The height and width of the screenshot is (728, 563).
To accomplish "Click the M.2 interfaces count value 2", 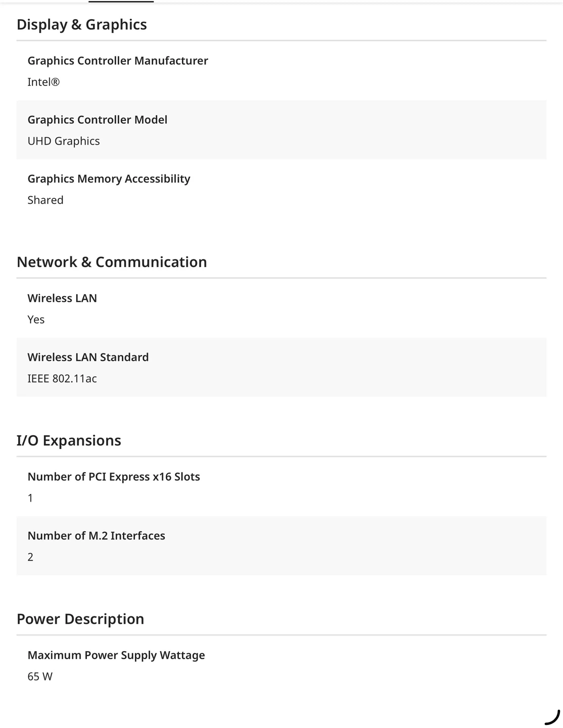I will (x=30, y=557).
